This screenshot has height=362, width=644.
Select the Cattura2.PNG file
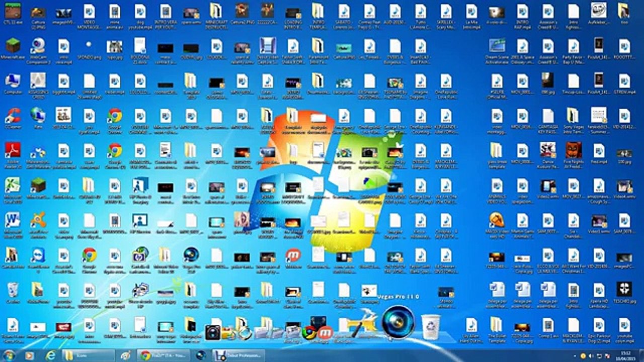point(242,14)
